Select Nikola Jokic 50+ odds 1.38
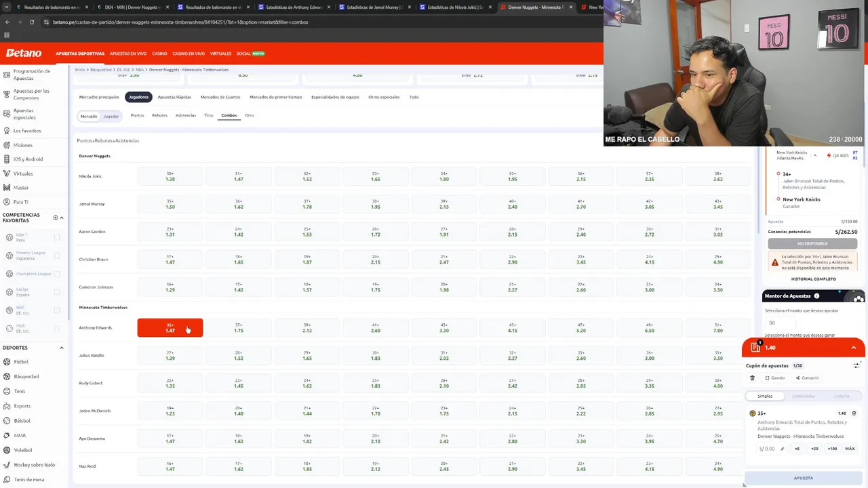This screenshot has height=488, width=868. tap(170, 176)
